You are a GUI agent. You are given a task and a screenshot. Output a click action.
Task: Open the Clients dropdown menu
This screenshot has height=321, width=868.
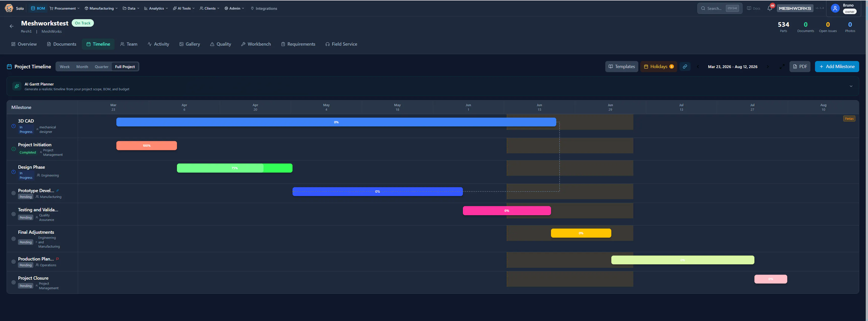click(209, 8)
